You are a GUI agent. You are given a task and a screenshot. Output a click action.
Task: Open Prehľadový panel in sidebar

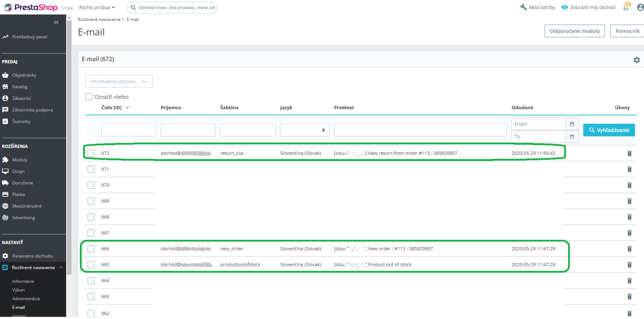coord(30,37)
